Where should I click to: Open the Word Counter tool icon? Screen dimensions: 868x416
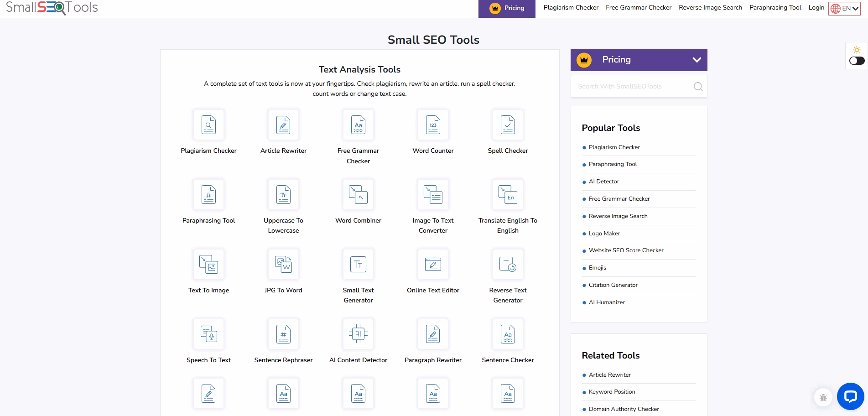click(433, 125)
